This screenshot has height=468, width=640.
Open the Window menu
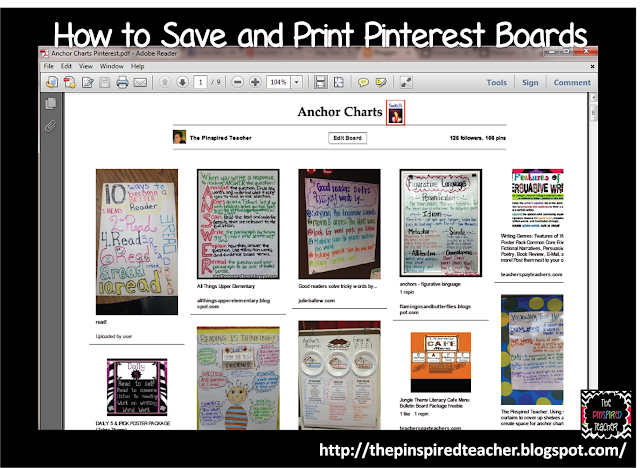111,66
